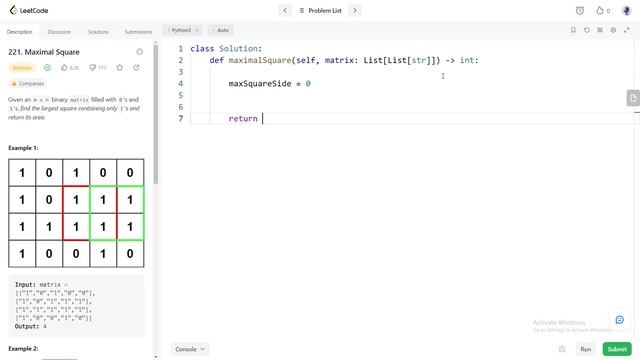Click the LeetCode logo

click(29, 10)
